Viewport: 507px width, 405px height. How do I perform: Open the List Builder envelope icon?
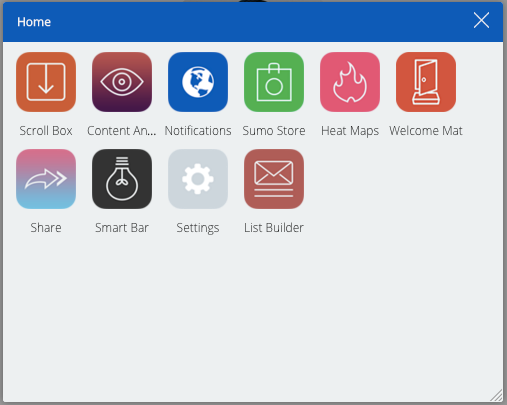(x=274, y=179)
